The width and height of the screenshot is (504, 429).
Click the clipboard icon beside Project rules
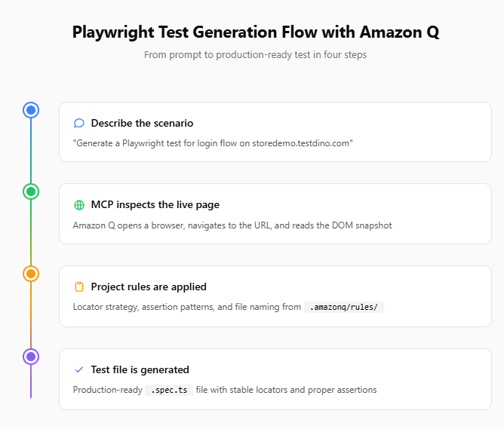point(79,287)
